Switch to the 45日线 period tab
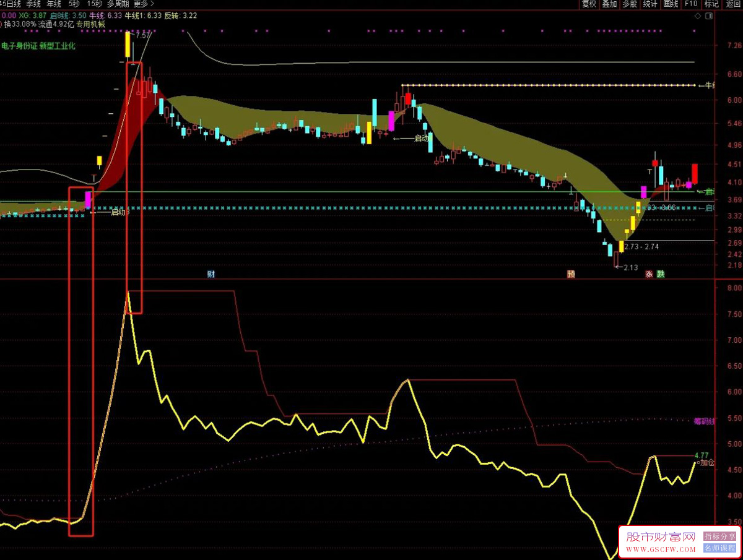 (x=10, y=4)
